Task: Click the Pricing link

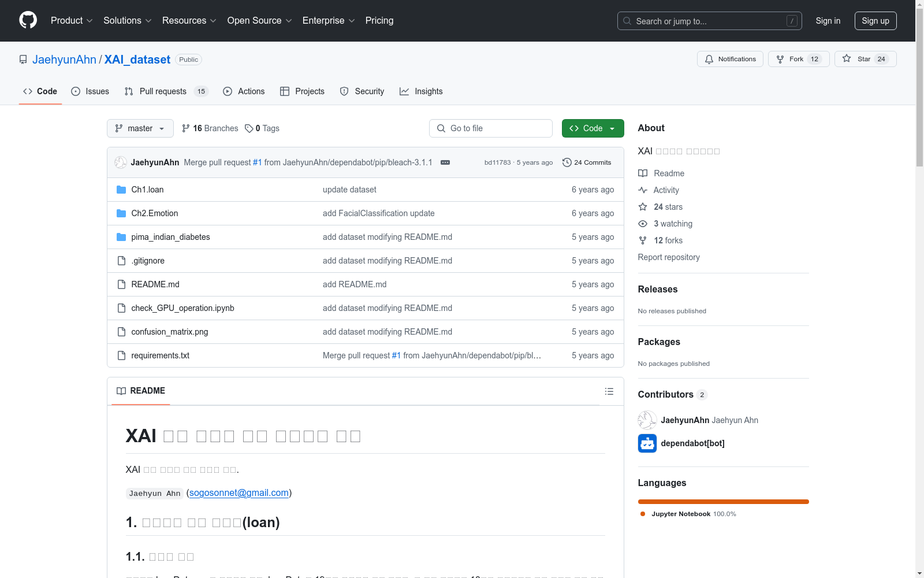Action: [379, 20]
